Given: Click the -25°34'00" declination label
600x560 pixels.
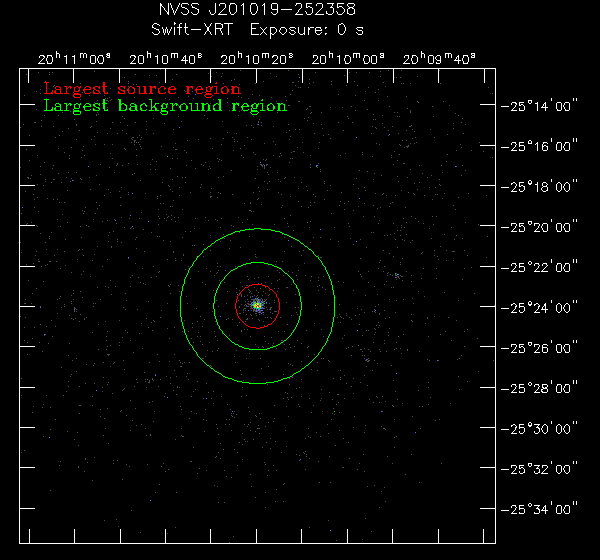Looking at the screenshot, I should 539,509.
